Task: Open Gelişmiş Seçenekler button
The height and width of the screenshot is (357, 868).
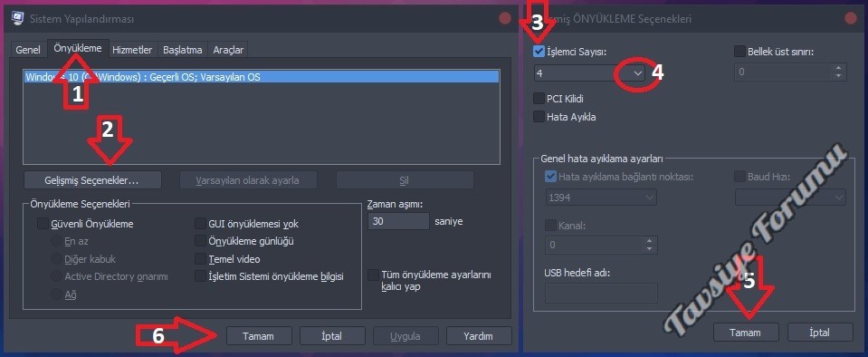Action: click(92, 180)
